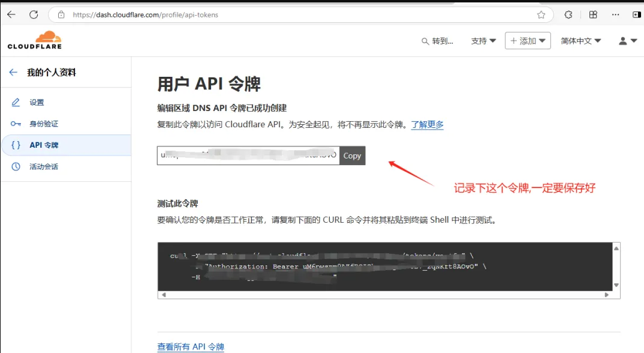
Task: Click code block scroll down arrow
Action: pyautogui.click(x=616, y=285)
